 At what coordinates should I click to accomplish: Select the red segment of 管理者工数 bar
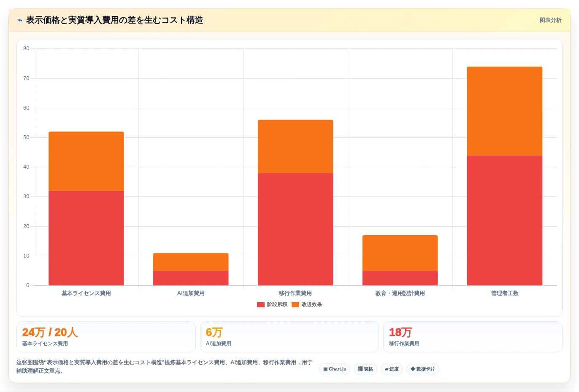pos(505,220)
